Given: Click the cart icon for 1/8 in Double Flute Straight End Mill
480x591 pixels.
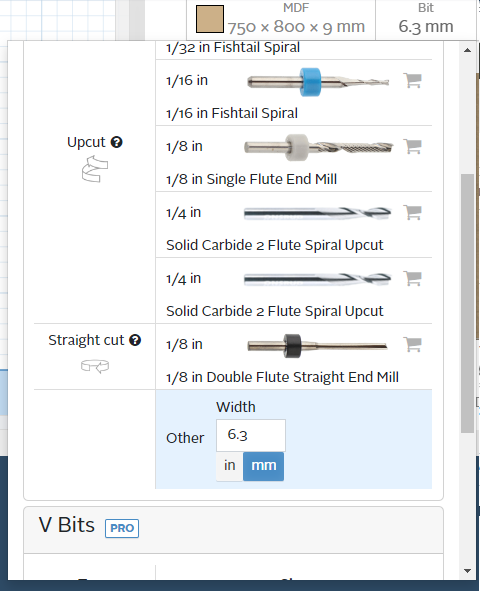Looking at the screenshot, I should [413, 344].
